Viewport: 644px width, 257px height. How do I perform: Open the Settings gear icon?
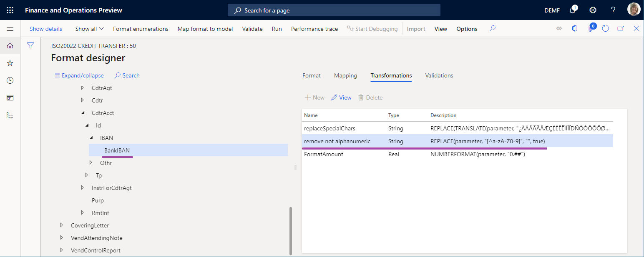pyautogui.click(x=593, y=10)
